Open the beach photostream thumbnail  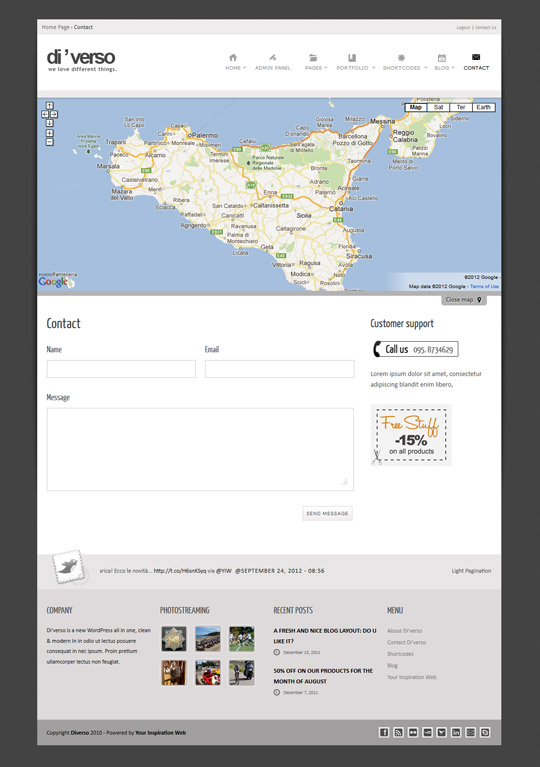(208, 639)
